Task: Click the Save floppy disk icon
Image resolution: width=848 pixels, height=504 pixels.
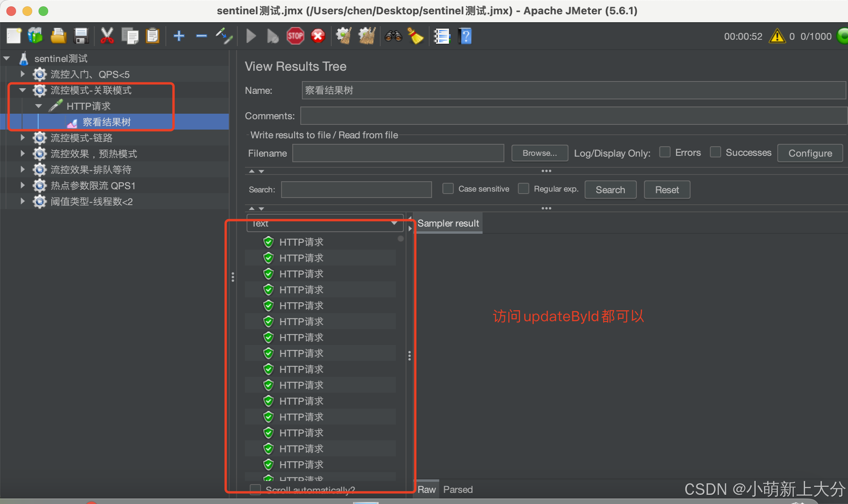Action: coord(81,36)
